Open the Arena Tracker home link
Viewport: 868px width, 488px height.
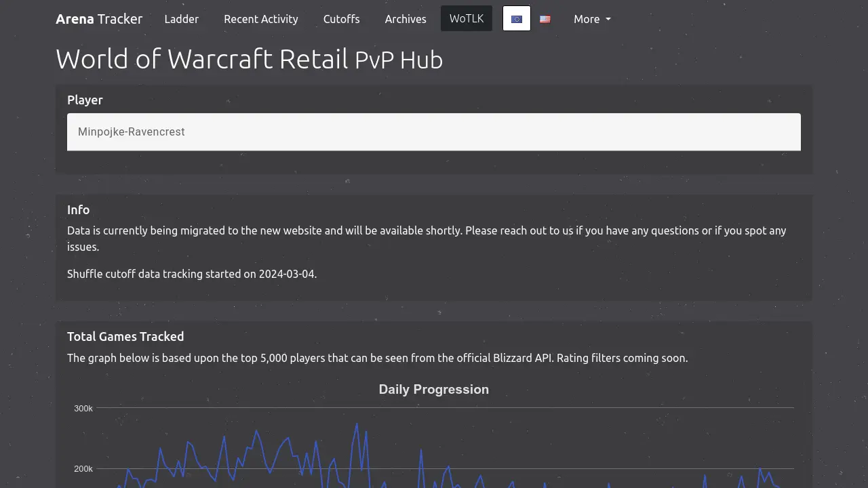click(99, 19)
